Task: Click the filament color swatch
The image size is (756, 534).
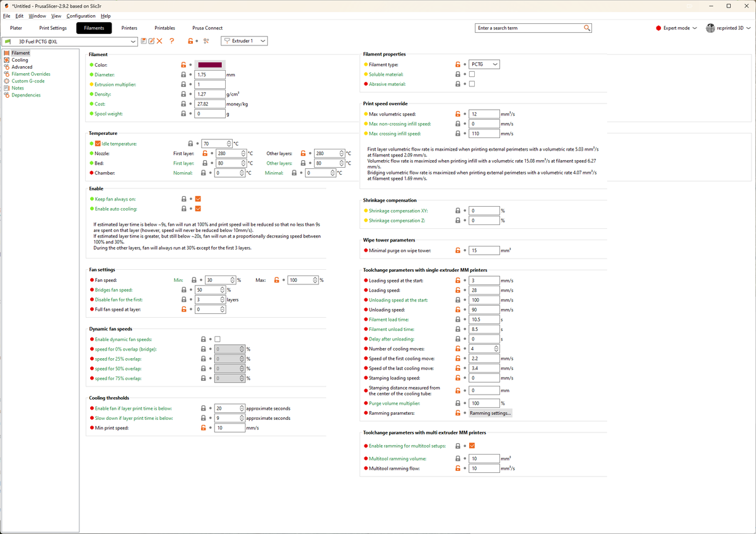Action: [210, 64]
